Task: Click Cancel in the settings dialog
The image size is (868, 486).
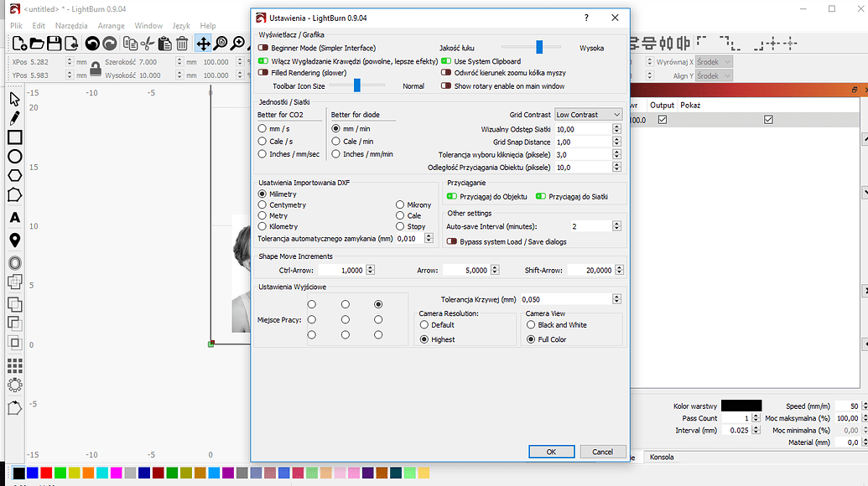Action: pos(602,452)
